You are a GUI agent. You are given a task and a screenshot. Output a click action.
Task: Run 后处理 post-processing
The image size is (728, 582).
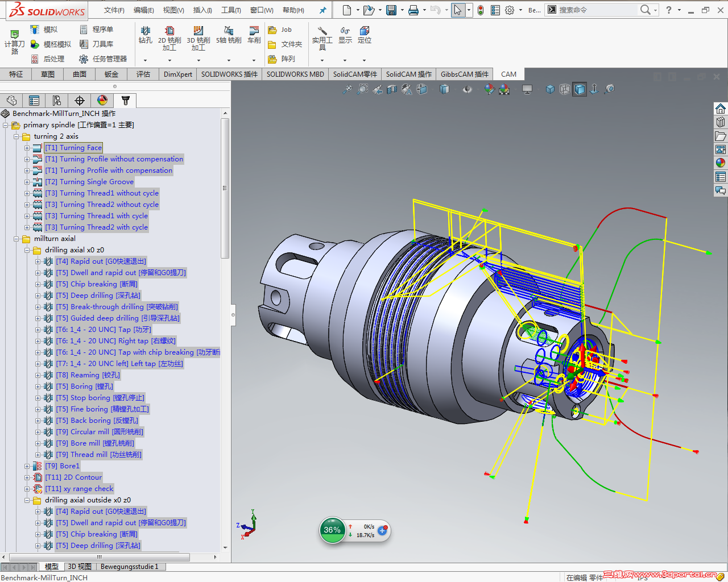coord(47,59)
